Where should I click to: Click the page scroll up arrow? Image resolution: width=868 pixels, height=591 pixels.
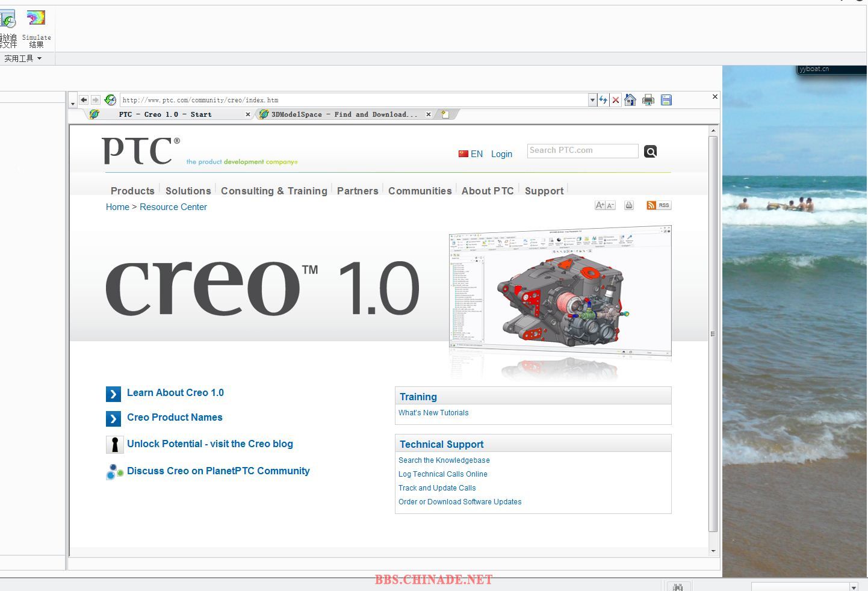pyautogui.click(x=713, y=131)
